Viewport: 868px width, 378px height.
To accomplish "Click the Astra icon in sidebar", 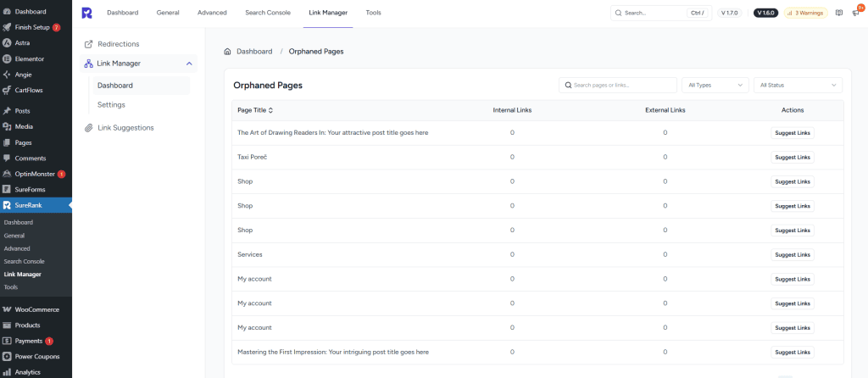I will (7, 42).
